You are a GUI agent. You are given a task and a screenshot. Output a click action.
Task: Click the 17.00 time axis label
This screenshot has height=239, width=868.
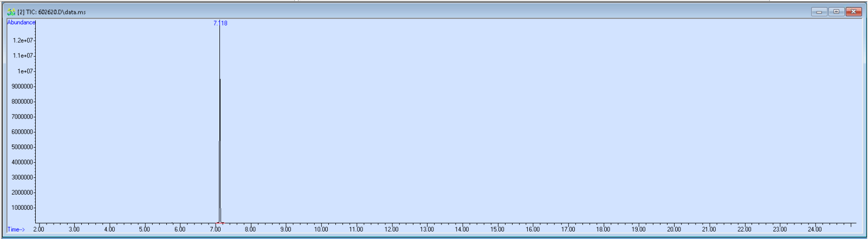coord(568,229)
